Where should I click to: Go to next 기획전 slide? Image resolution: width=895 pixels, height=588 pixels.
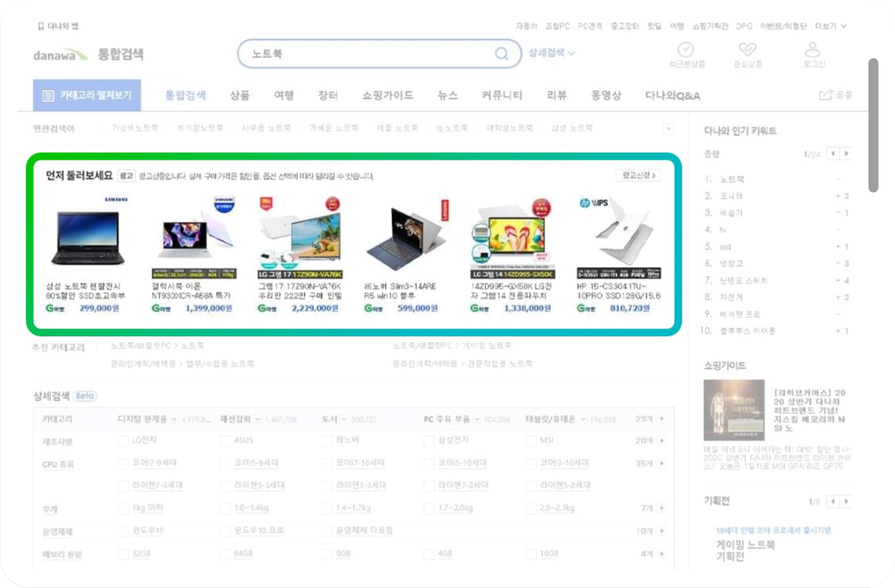coord(847,501)
